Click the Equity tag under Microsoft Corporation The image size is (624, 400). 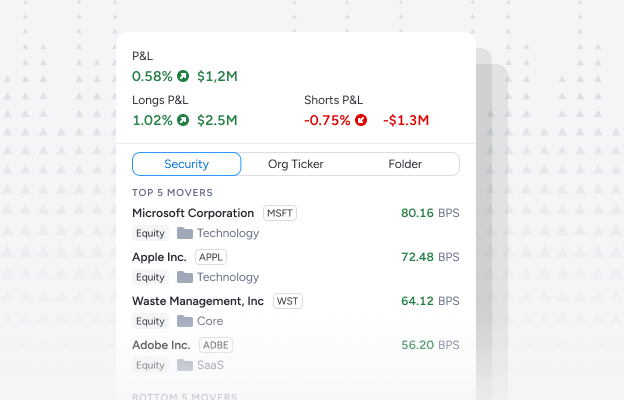pyautogui.click(x=150, y=233)
